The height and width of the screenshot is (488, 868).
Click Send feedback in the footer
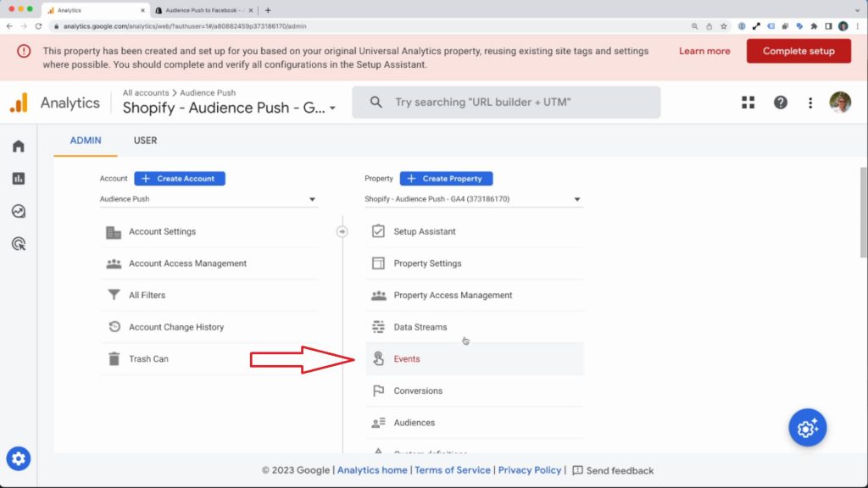click(613, 470)
